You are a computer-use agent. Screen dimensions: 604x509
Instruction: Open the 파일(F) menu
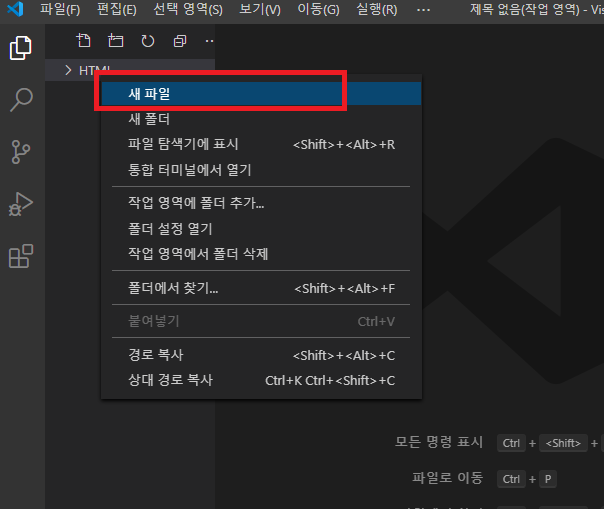[x=60, y=9]
